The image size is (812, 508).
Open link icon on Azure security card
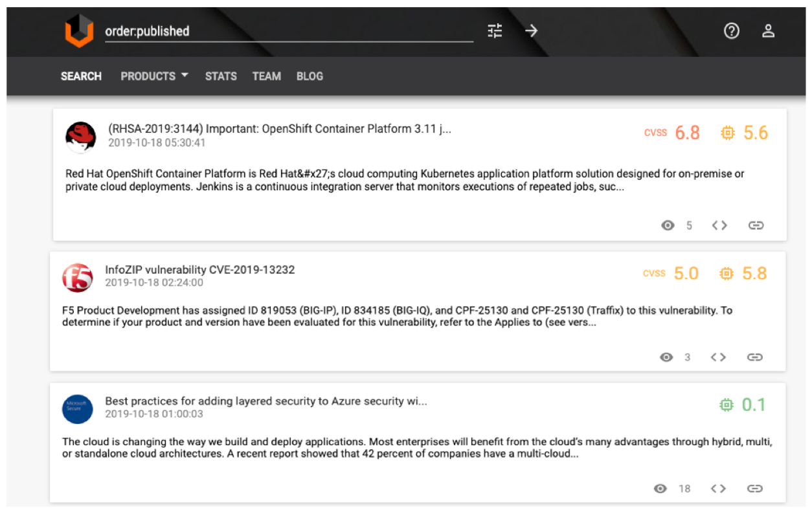754,489
